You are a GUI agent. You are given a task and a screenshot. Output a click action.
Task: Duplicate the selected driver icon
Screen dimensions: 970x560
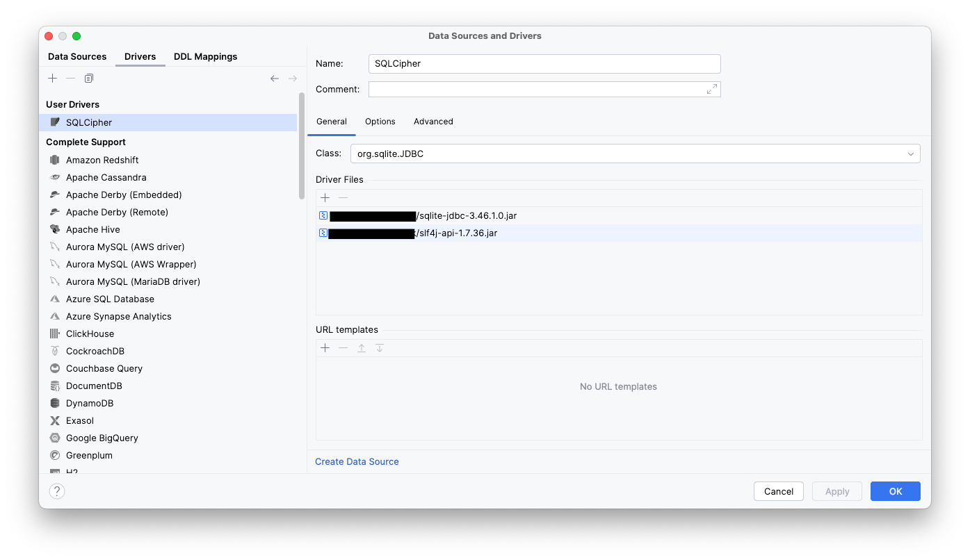pos(88,79)
